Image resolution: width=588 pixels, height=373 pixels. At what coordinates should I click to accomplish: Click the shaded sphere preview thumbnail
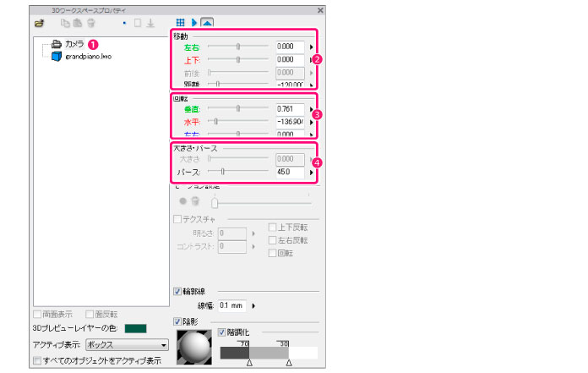[x=195, y=347]
